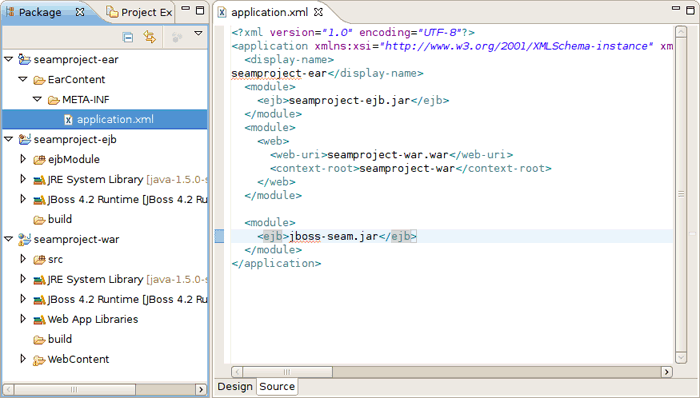Click editor vertical scrollbar down arrow

[x=681, y=358]
